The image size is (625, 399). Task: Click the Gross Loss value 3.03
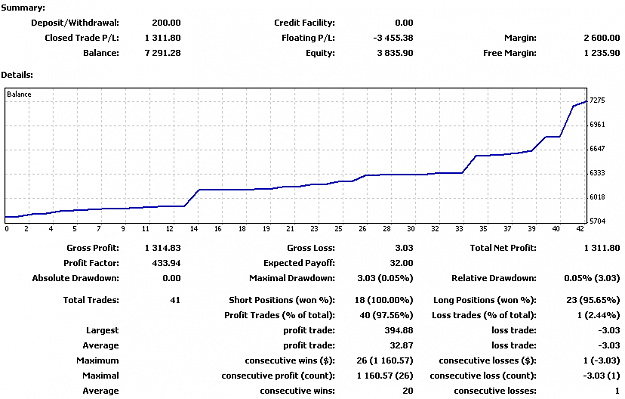click(404, 248)
